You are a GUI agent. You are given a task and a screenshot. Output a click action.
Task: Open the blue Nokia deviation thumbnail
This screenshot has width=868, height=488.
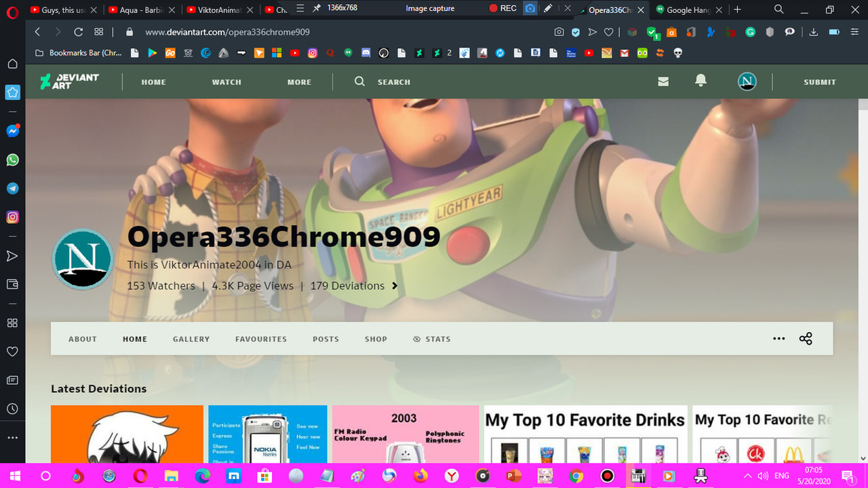click(x=268, y=434)
